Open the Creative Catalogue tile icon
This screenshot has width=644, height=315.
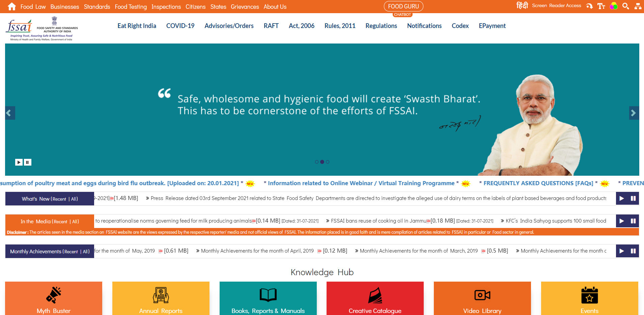pyautogui.click(x=375, y=295)
